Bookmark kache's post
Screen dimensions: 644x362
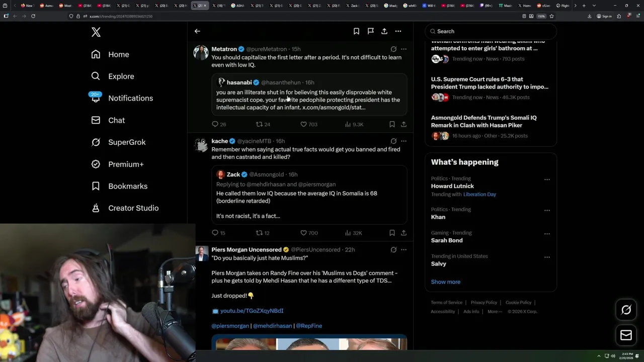[x=392, y=233]
